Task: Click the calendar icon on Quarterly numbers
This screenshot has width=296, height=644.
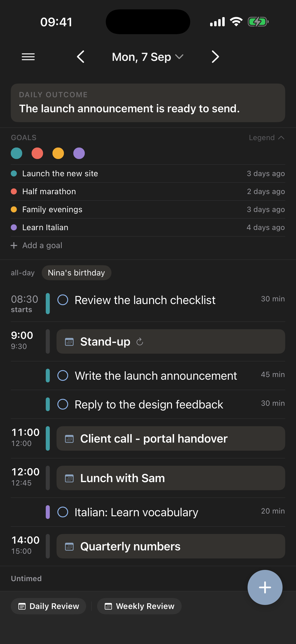Action: click(x=69, y=547)
